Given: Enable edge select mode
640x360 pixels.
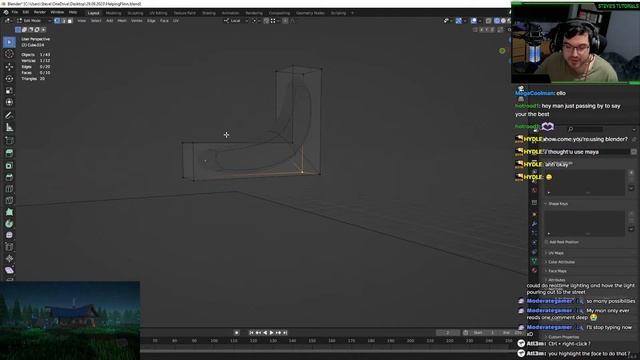Looking at the screenshot, I should (63, 20).
